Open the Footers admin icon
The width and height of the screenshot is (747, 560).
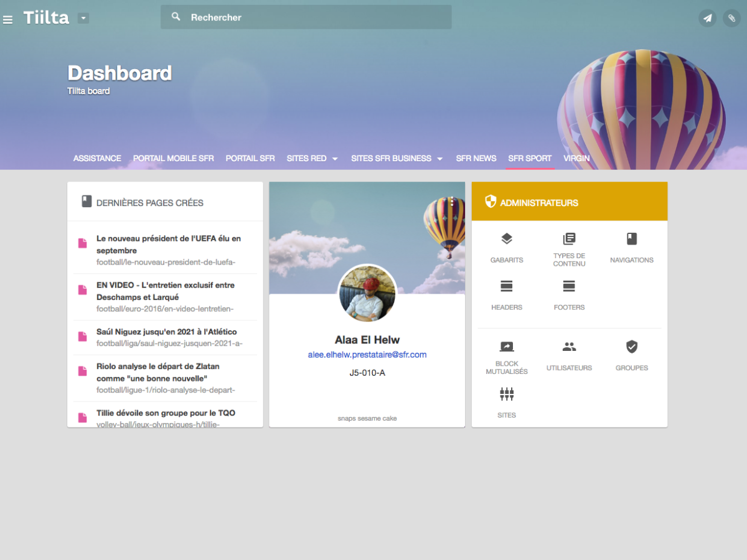[x=569, y=286]
